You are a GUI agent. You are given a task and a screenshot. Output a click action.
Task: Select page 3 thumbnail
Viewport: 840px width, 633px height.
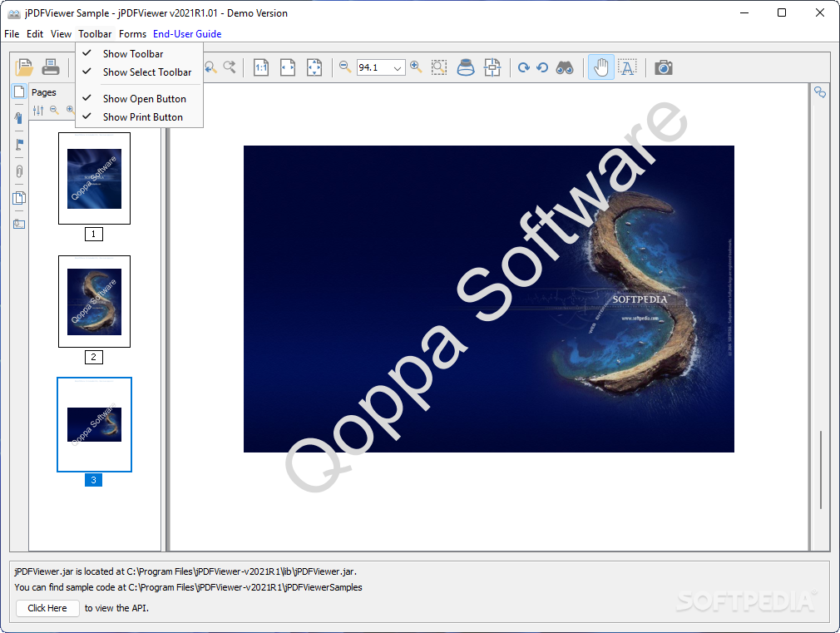click(94, 424)
